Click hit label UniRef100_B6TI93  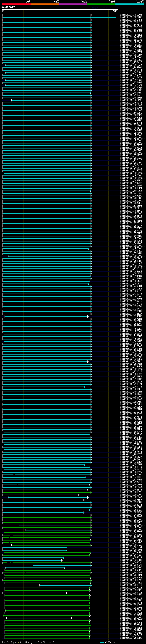131,100
